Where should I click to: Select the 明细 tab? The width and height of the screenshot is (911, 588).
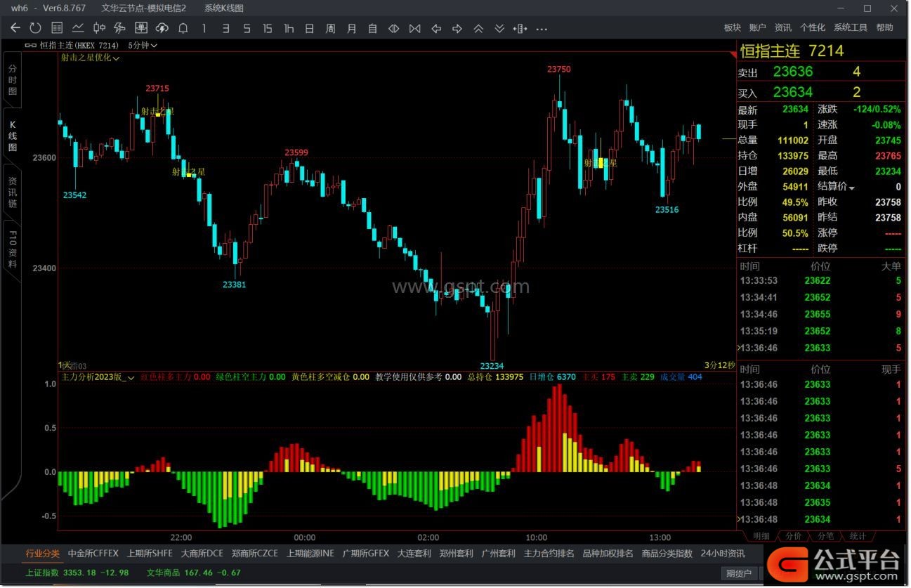coord(761,536)
